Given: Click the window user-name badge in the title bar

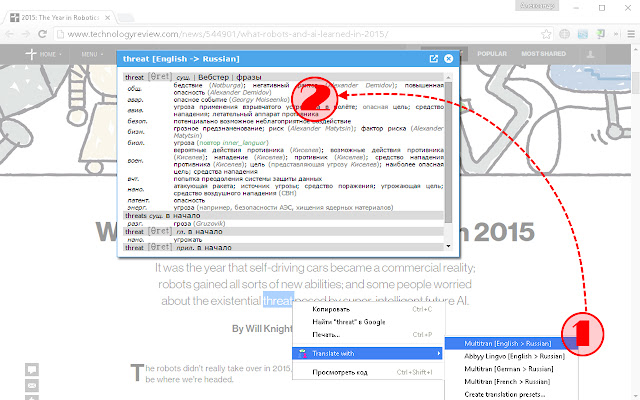Looking at the screenshot, I should click(537, 6).
